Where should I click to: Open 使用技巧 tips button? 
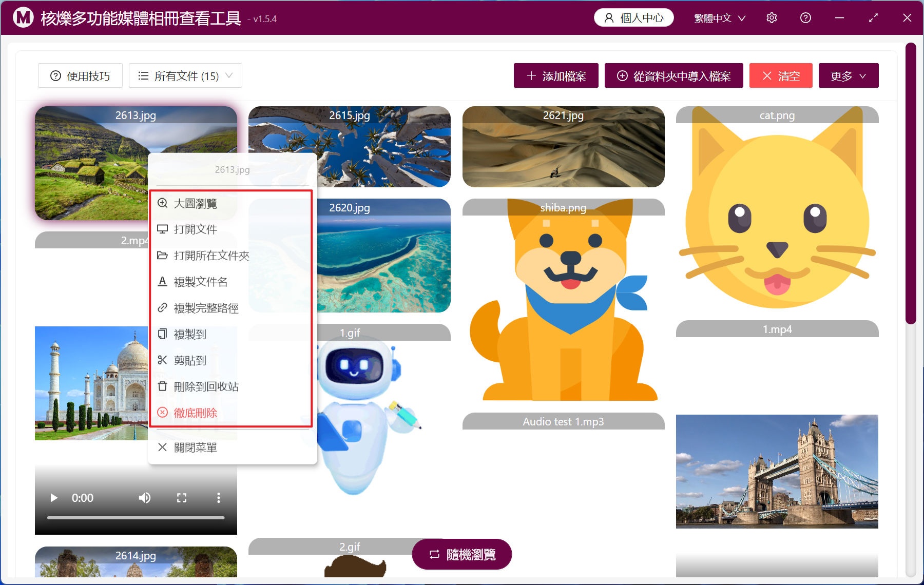click(x=80, y=76)
